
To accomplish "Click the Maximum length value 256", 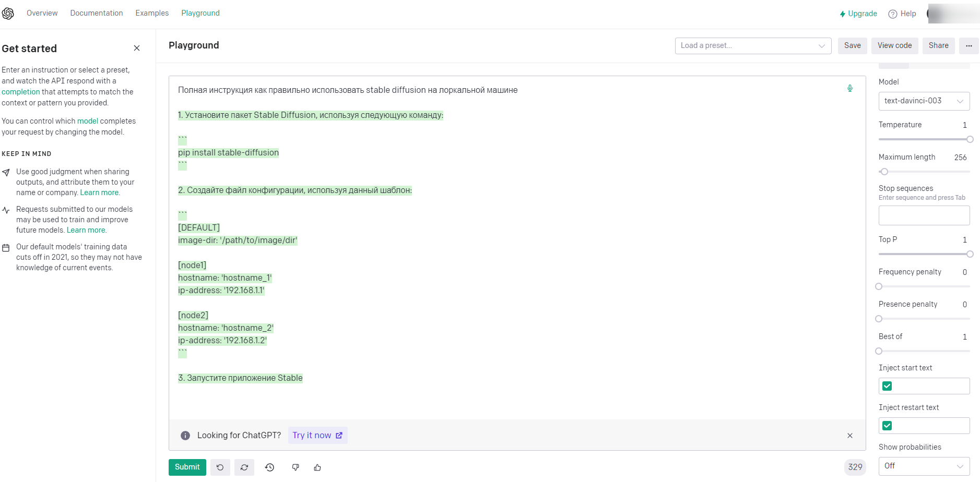I will point(961,158).
